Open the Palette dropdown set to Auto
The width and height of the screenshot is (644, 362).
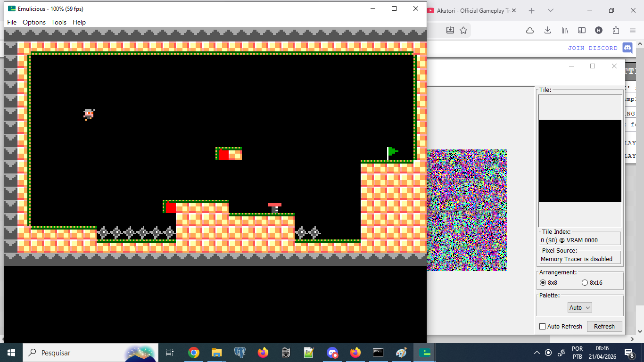580,307
